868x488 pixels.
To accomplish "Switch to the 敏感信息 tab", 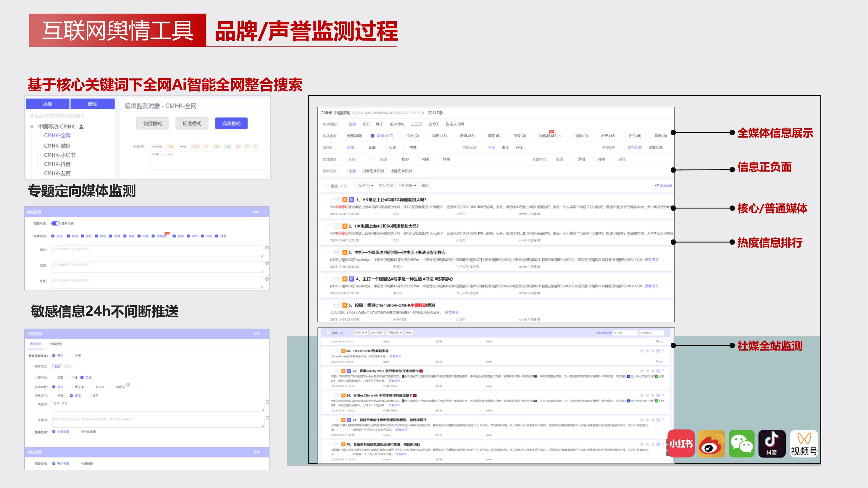I will [x=36, y=344].
